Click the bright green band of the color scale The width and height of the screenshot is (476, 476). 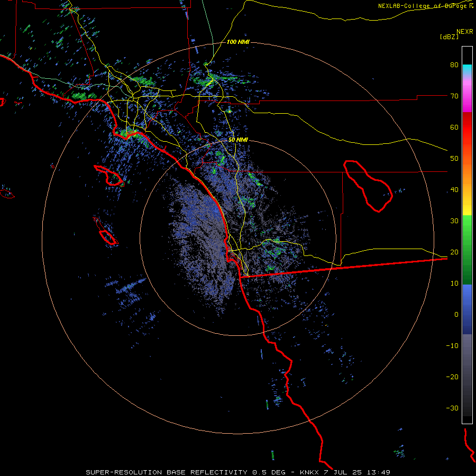(467, 231)
